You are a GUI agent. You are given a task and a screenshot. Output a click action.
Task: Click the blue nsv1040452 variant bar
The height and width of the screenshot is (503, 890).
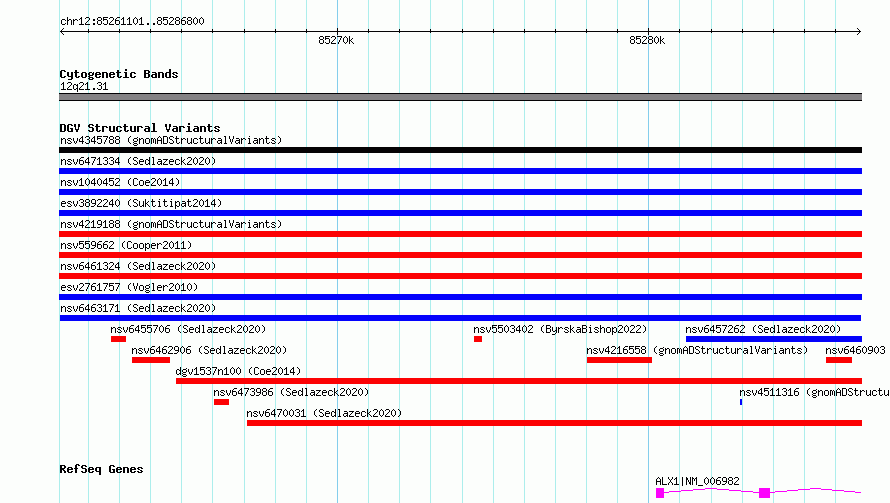coord(460,192)
